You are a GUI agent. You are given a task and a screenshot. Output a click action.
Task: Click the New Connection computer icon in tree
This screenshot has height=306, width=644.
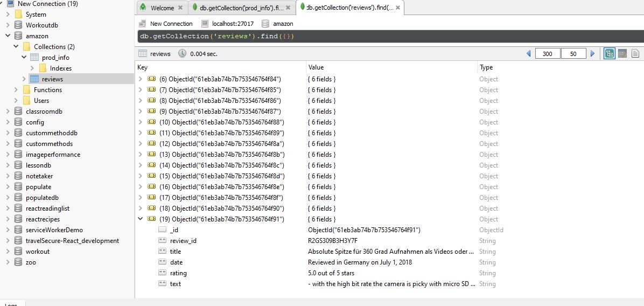tap(10, 4)
